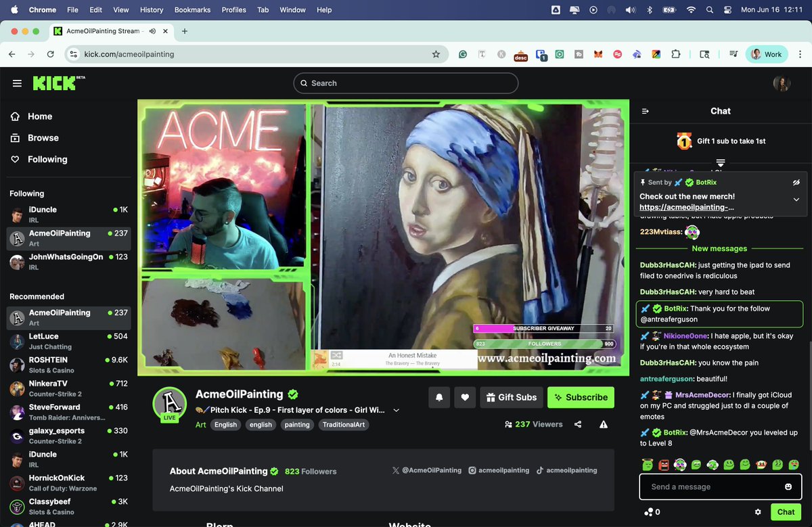Bookmark the page with star icon
812x527 pixels.
tap(436, 54)
